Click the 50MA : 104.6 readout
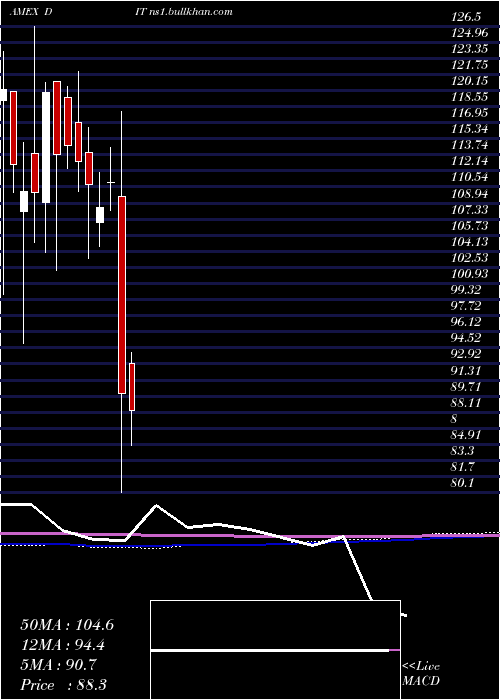500x700 pixels. coord(67,625)
